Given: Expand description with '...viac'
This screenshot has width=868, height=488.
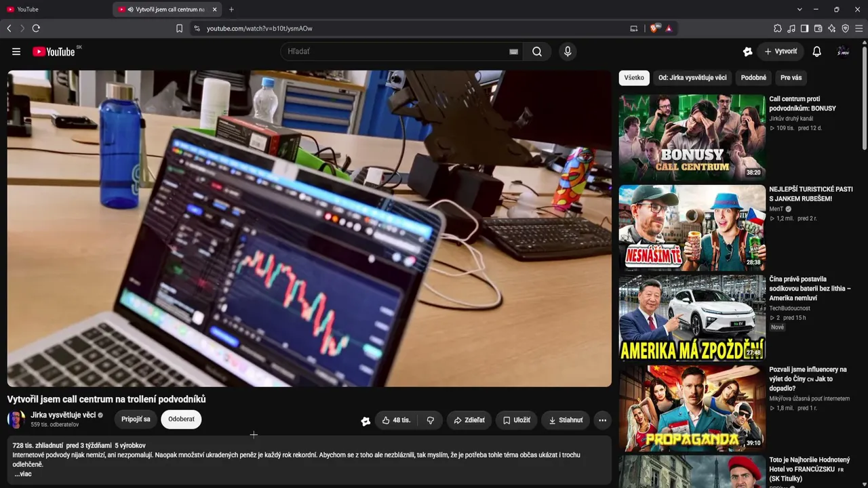Looking at the screenshot, I should click(x=23, y=474).
